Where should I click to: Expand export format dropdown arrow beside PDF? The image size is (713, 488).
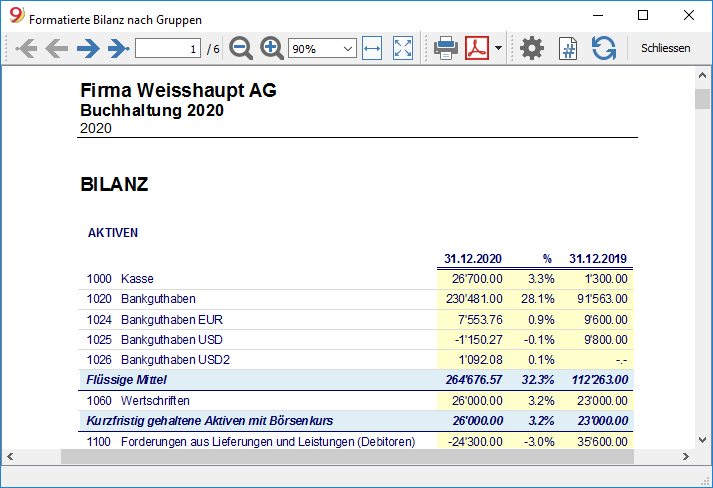(x=498, y=48)
